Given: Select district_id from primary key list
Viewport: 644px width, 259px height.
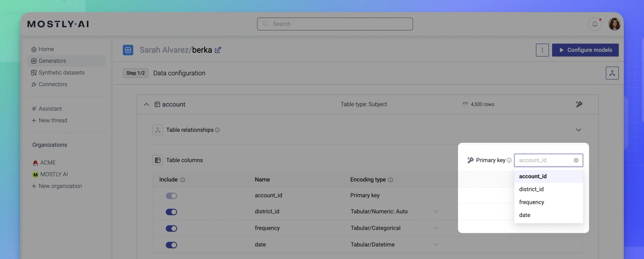Looking at the screenshot, I should [x=531, y=189].
